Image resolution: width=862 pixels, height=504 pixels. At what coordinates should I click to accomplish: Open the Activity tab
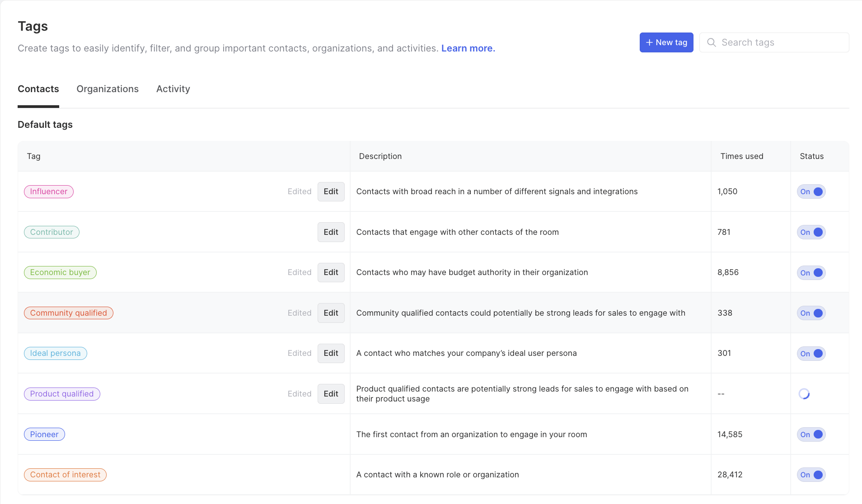pos(173,89)
